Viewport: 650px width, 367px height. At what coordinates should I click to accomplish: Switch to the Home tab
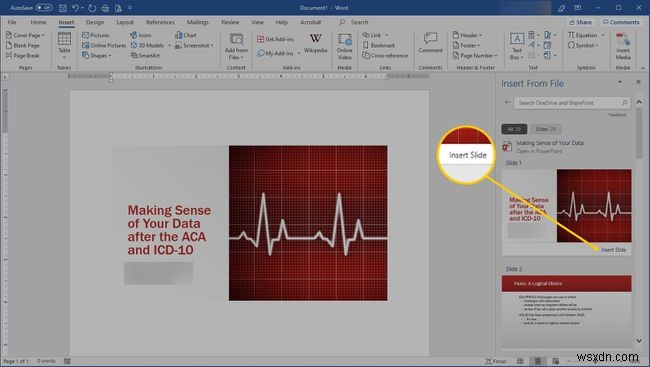click(x=38, y=22)
